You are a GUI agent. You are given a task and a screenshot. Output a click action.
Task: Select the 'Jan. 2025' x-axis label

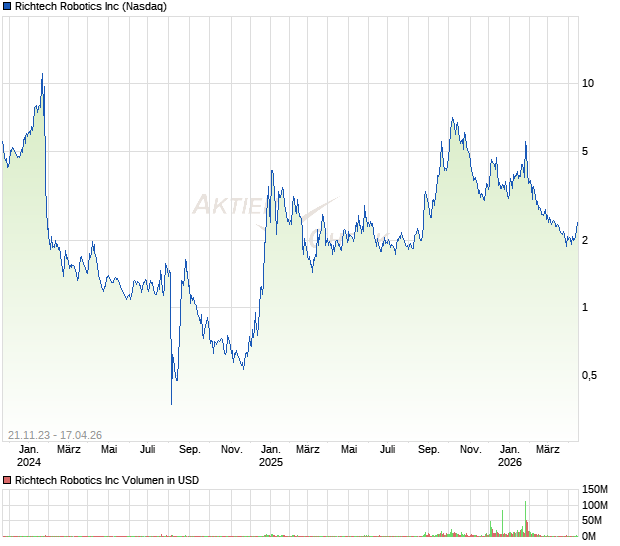coord(271,456)
